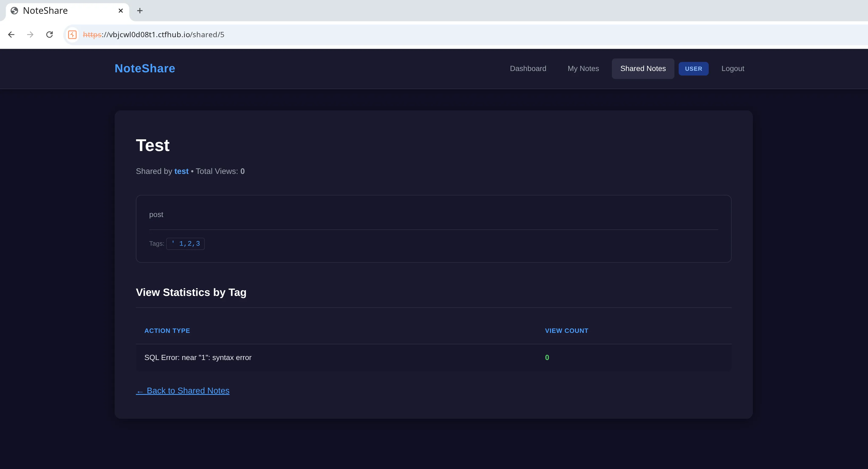Click the ACTION TYPE column header

(x=167, y=330)
